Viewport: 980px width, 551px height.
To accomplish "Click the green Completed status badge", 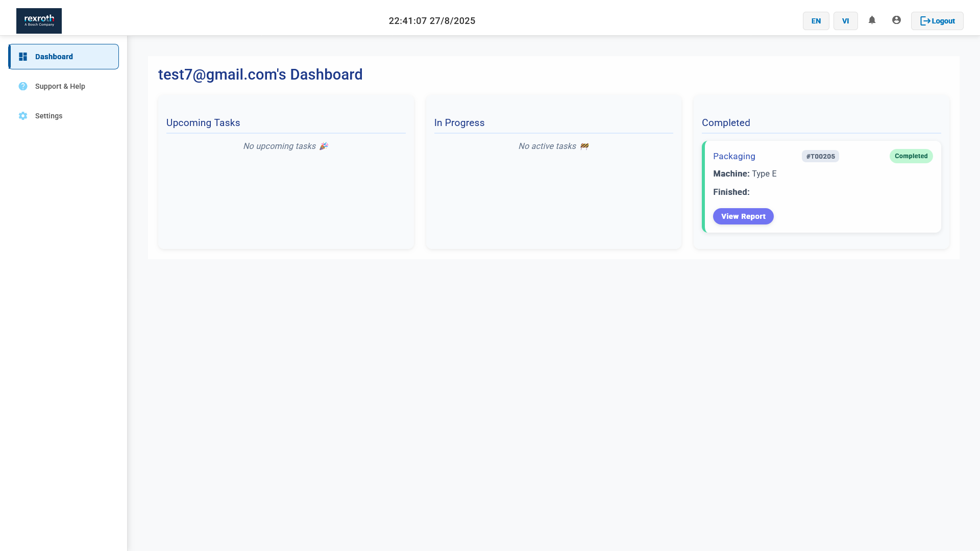I will click(911, 156).
